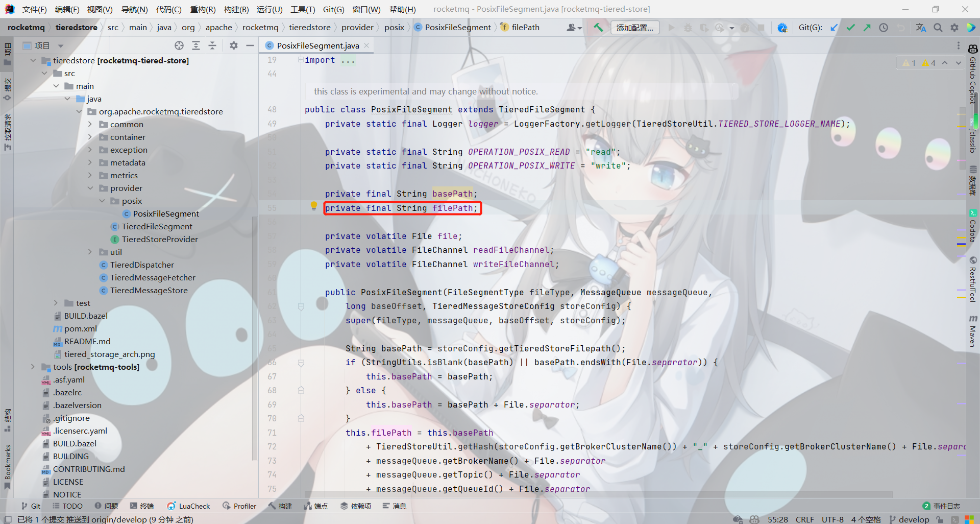Expand the metadata package
The height and width of the screenshot is (524, 980).
pos(90,162)
